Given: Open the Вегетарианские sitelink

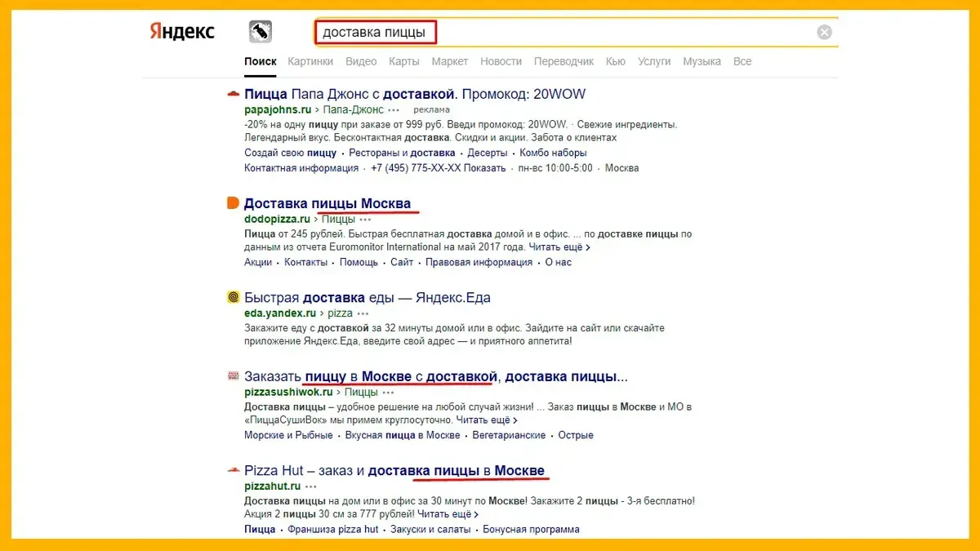Looking at the screenshot, I should point(509,435).
